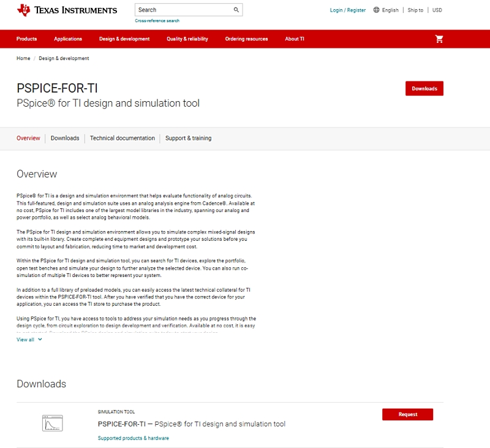Open the Quality & reliability menu
The image size is (490, 448).
click(187, 39)
